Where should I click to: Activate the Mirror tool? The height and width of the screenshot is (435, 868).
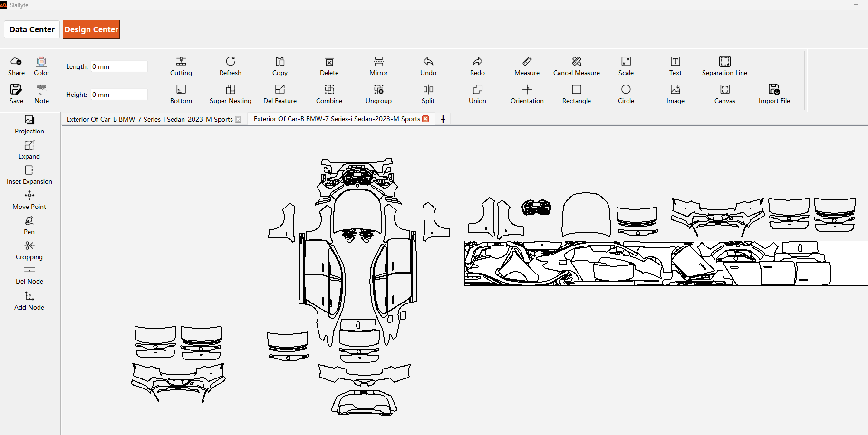(378, 66)
